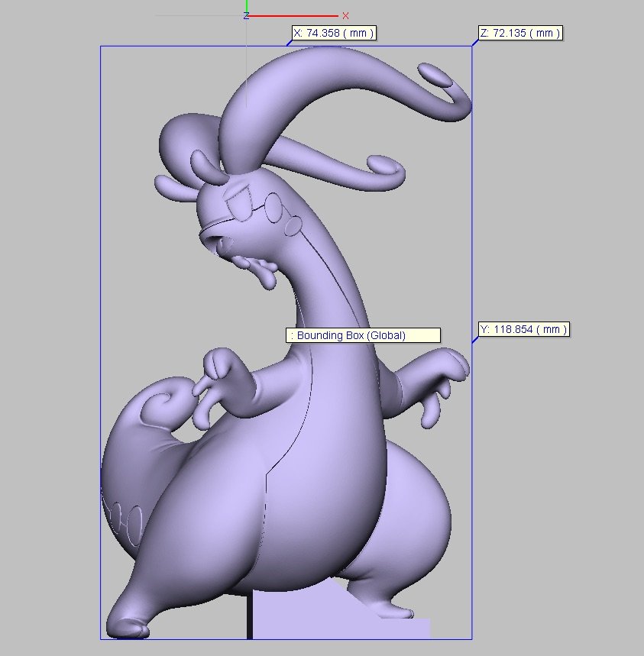
Task: Select the Z: 72.135 mm dimension label
Action: click(520, 33)
